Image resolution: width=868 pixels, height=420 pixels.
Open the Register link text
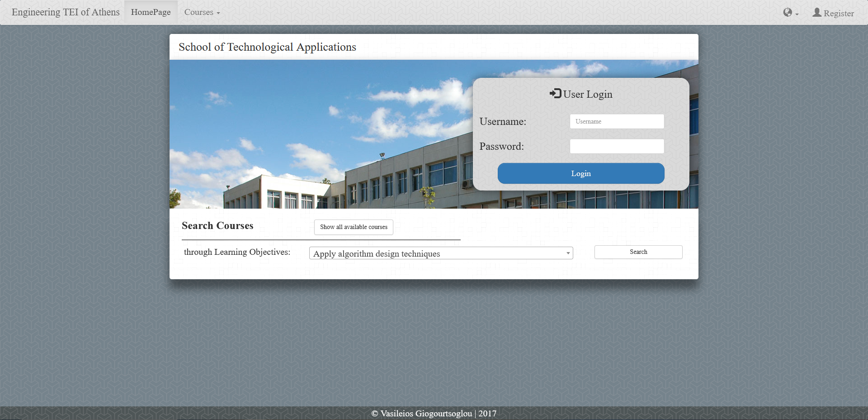(x=839, y=13)
